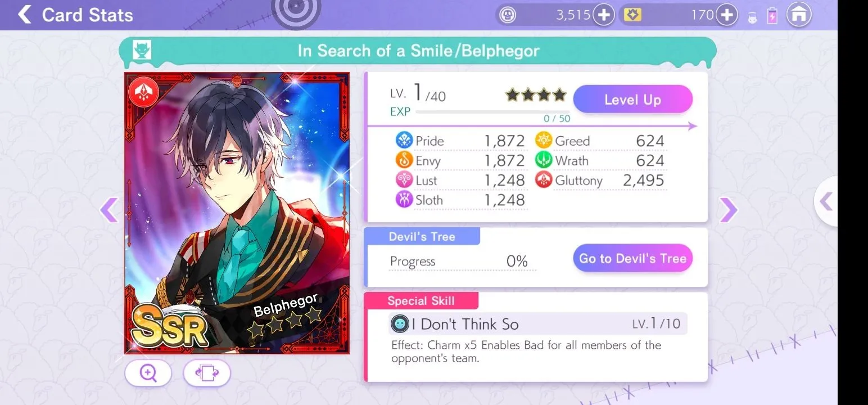868x405 pixels.
Task: Add Devil Points with the plus button
Action: click(x=727, y=15)
